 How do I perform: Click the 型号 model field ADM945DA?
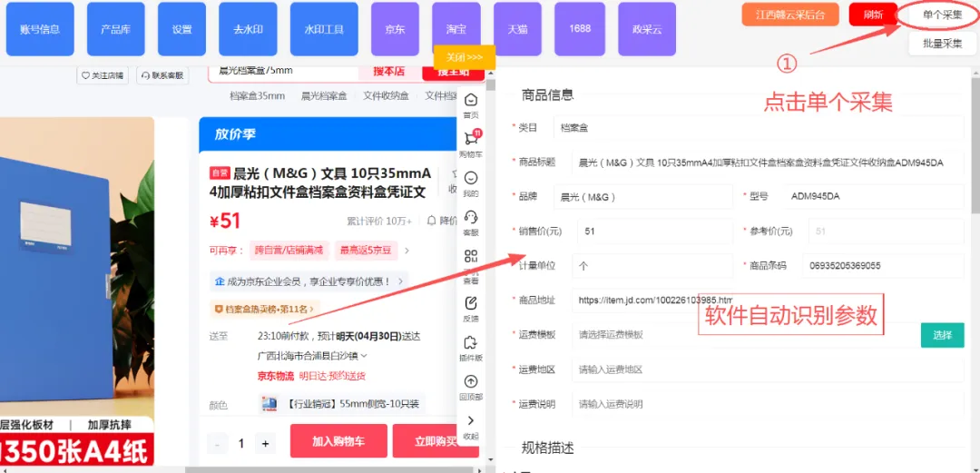(x=873, y=196)
